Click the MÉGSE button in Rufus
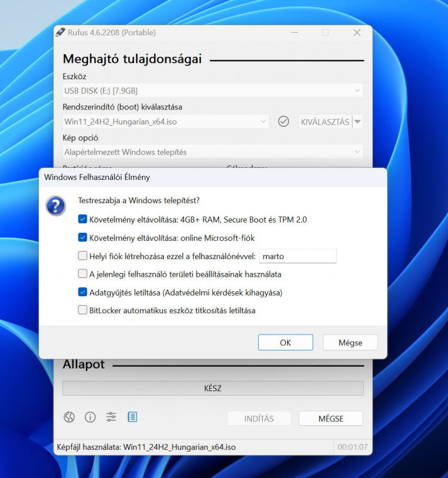448x478 pixels. point(331,418)
